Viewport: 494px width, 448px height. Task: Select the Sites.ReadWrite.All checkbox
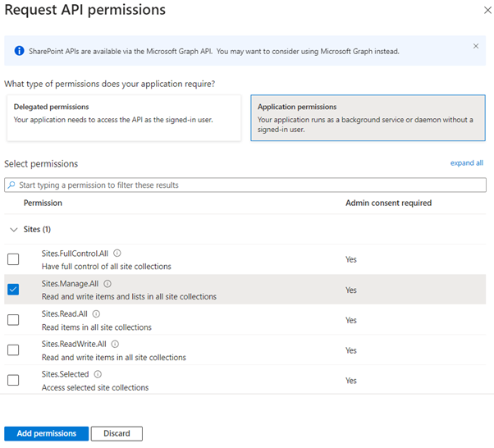click(x=13, y=350)
